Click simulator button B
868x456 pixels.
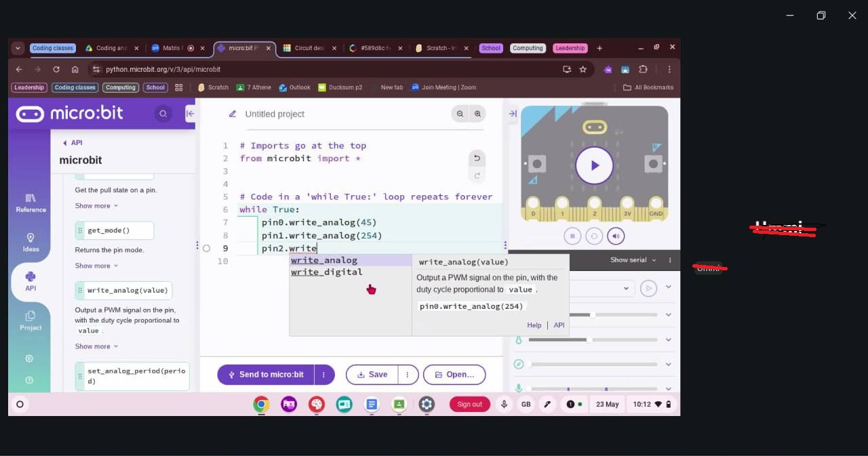click(653, 164)
